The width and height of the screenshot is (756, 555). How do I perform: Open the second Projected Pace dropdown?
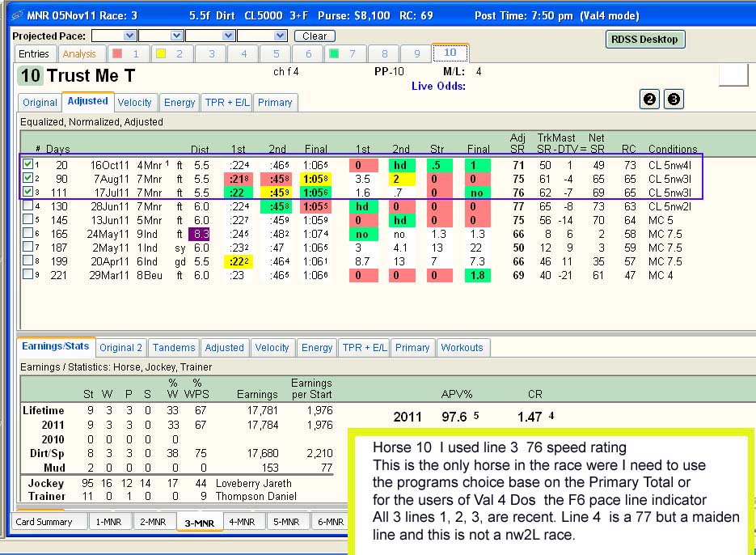[x=176, y=36]
